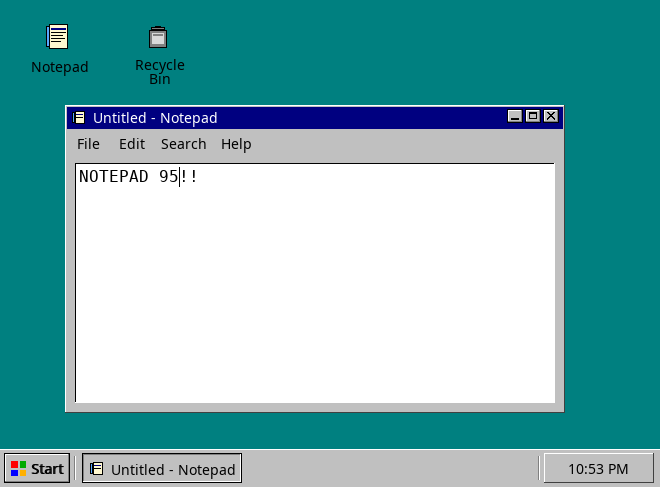Image resolution: width=660 pixels, height=487 pixels.
Task: Open the Help menu
Action: (236, 144)
